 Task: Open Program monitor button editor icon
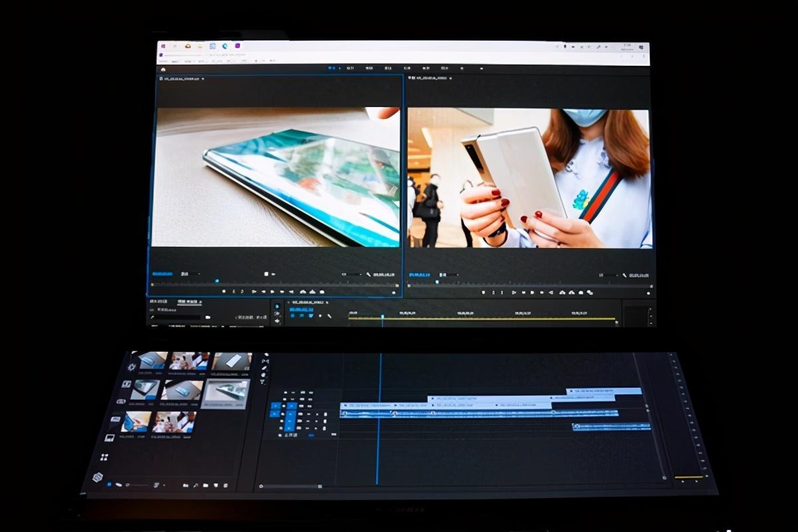click(648, 293)
